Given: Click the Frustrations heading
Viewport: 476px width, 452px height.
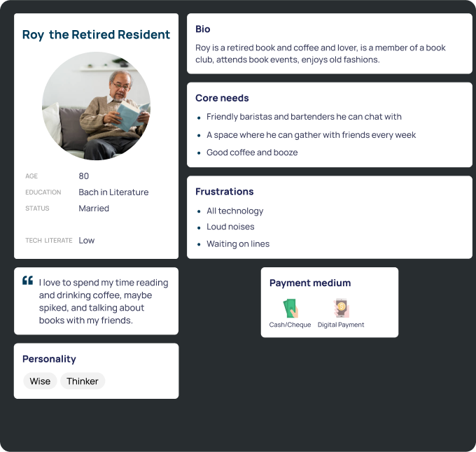Looking at the screenshot, I should pyautogui.click(x=225, y=192).
